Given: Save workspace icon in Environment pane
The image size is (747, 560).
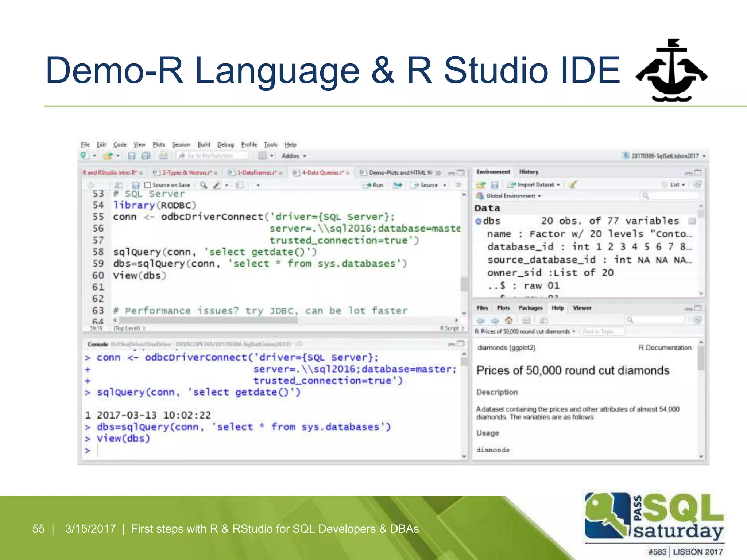Looking at the screenshot, I should pos(495,185).
